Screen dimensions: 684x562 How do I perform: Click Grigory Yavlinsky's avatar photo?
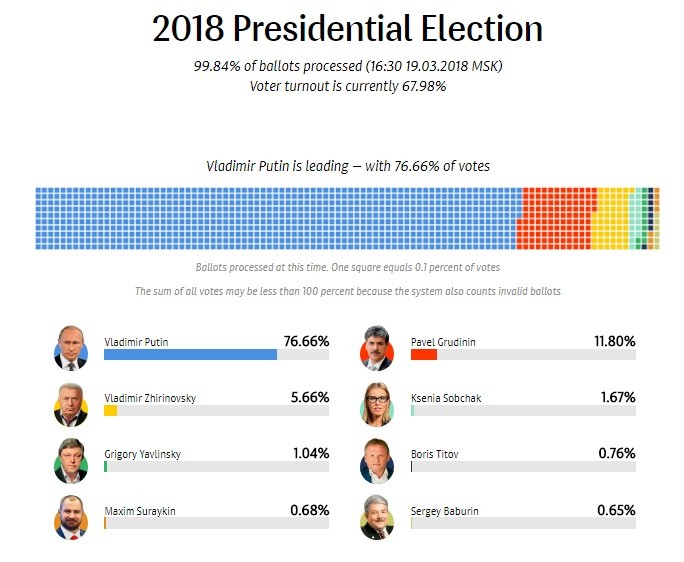[71, 460]
